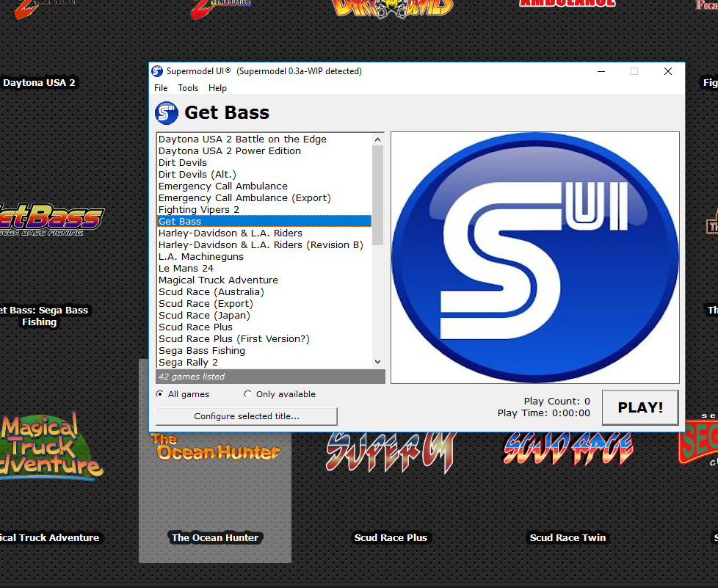The height and width of the screenshot is (588, 718).
Task: Click Get Bass: Sega Bass Fishing background label
Action: tap(43, 316)
